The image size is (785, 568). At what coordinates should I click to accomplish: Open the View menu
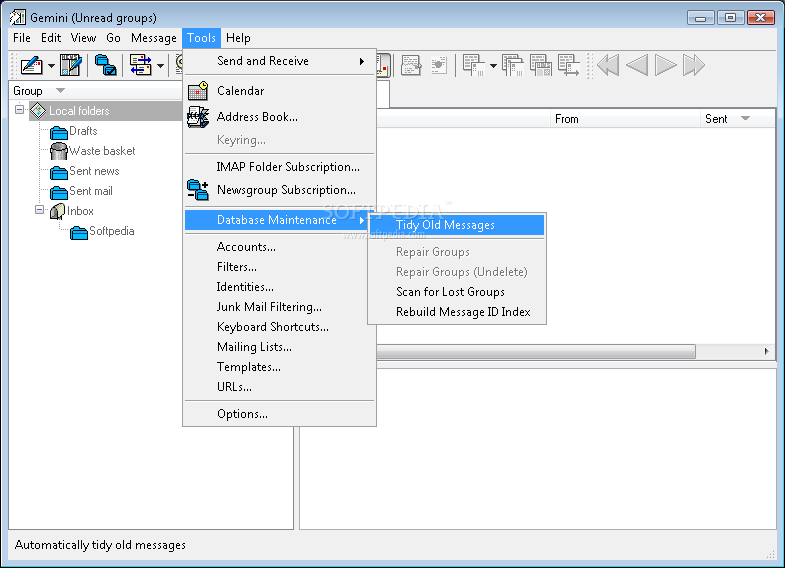(x=83, y=38)
